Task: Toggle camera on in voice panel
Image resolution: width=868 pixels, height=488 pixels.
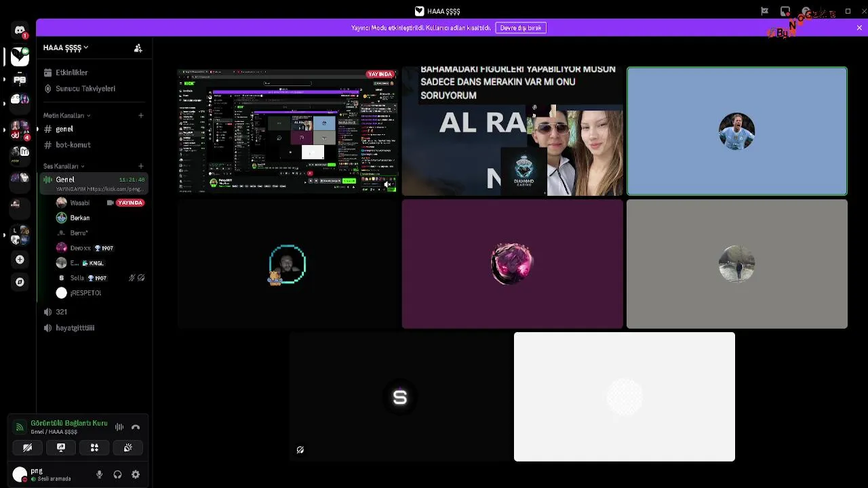Action: coord(27,447)
